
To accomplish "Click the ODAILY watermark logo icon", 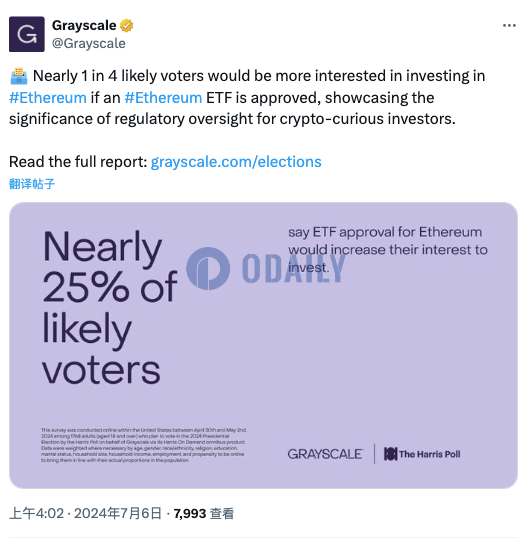I will (x=208, y=268).
